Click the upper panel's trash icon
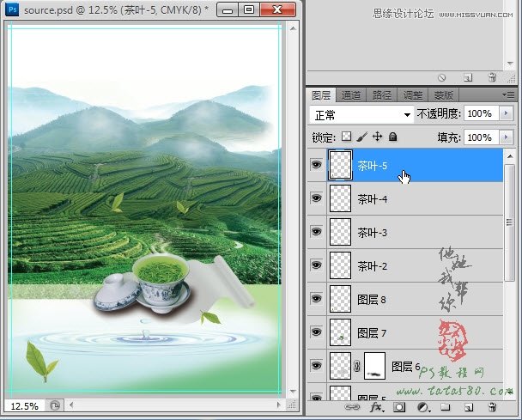This screenshot has height=420, width=522. [x=492, y=77]
